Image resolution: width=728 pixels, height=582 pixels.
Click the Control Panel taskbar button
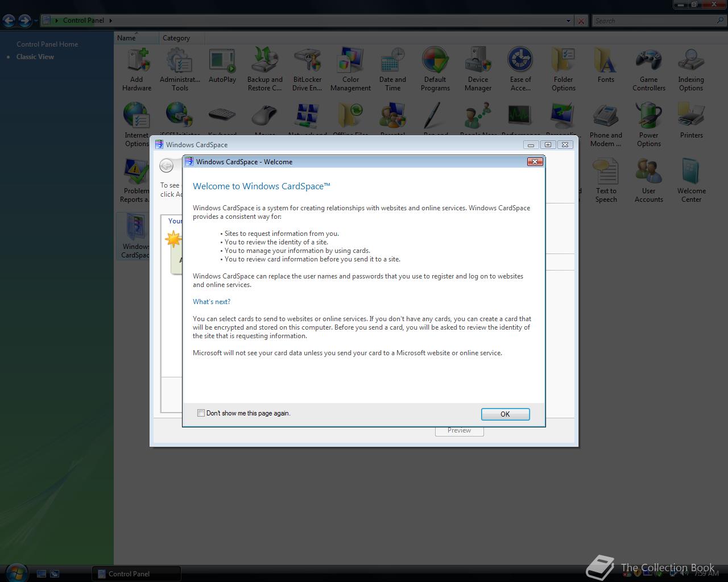136,573
